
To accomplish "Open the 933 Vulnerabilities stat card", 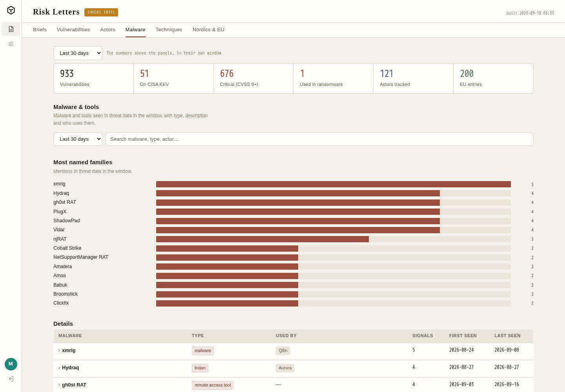I will click(93, 78).
